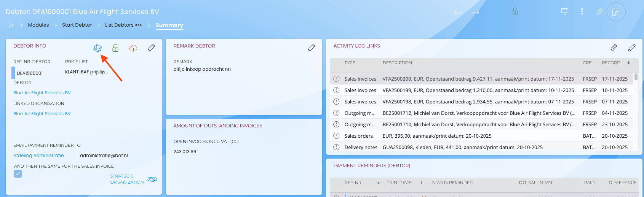Click the Cre... column header
The width and height of the screenshot is (644, 197).
(588, 63)
